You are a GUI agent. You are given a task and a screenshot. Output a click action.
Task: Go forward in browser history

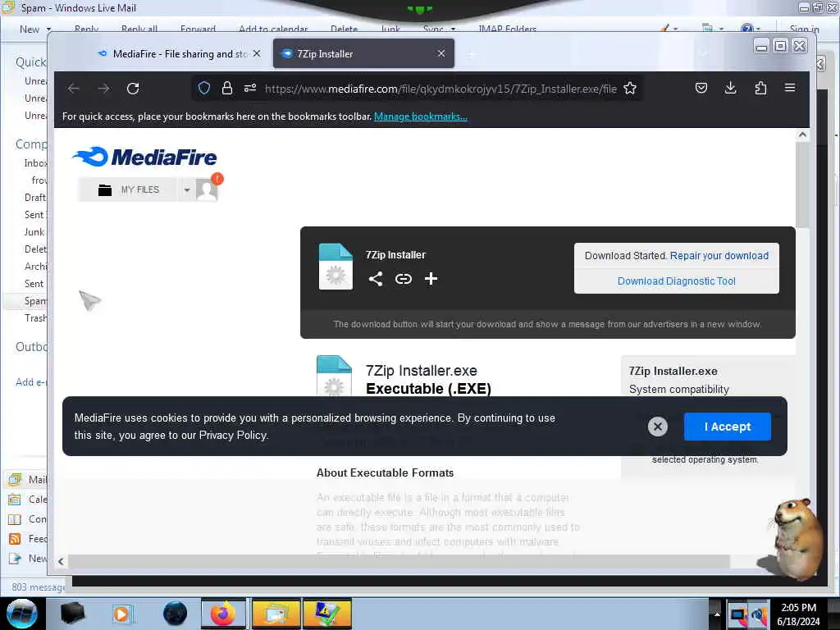pos(103,89)
